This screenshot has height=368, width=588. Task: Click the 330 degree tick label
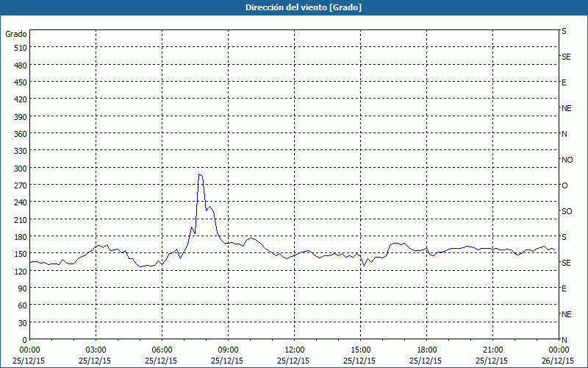(21, 151)
